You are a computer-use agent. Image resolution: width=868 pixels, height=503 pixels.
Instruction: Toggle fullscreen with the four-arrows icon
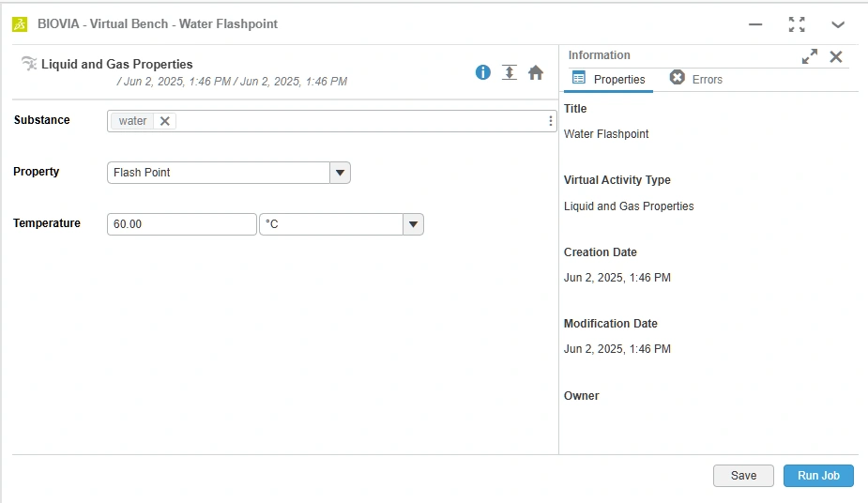click(x=797, y=24)
